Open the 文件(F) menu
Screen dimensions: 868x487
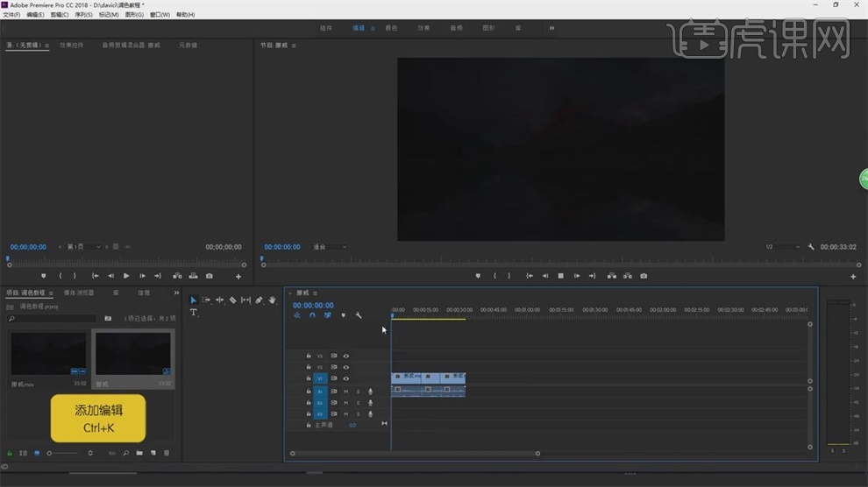click(11, 15)
